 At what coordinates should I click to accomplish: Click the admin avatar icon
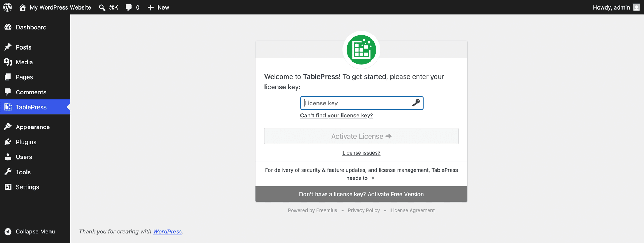637,7
